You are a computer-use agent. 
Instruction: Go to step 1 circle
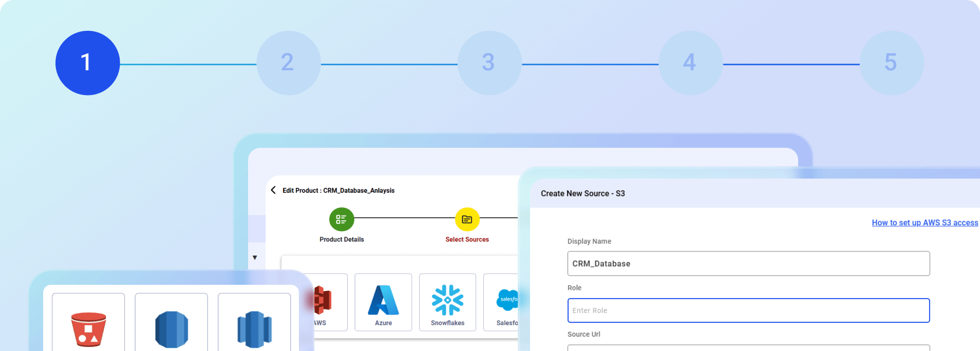(88, 63)
